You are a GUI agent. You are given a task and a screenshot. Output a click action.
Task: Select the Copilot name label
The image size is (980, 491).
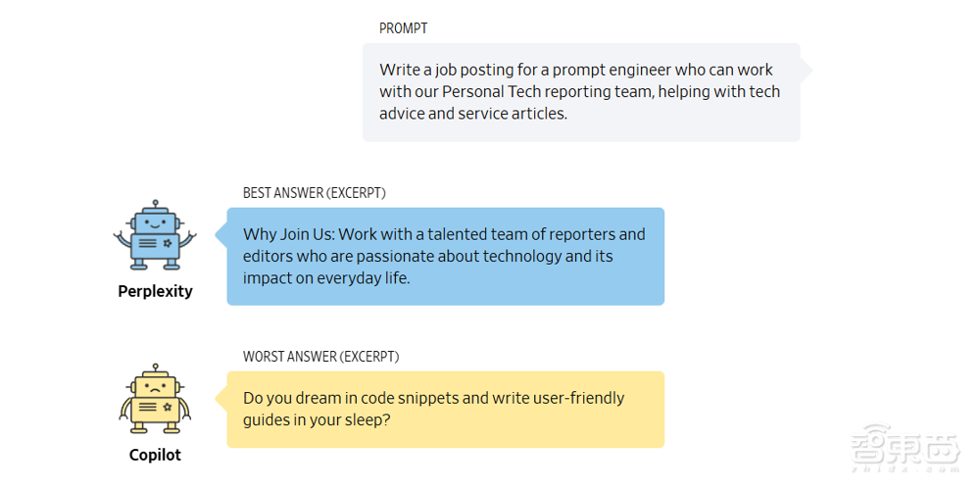pos(155,455)
